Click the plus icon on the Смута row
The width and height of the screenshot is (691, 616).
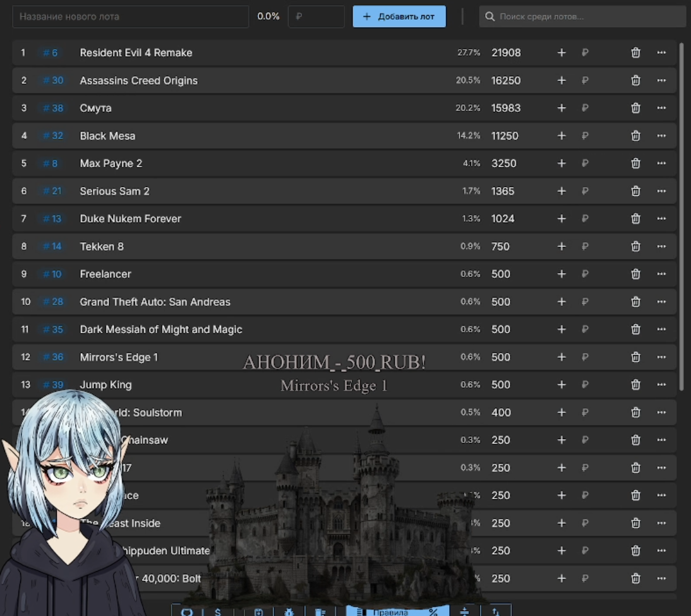562,108
